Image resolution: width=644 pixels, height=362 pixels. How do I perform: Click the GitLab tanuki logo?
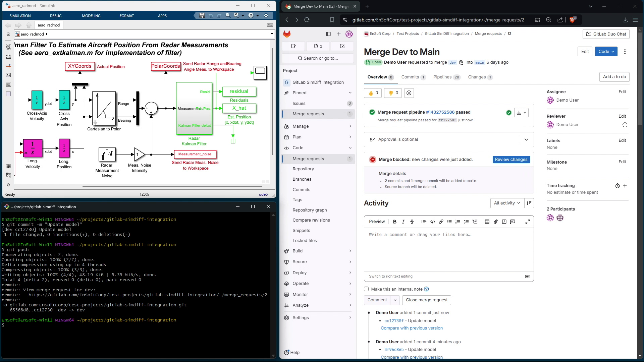pyautogui.click(x=287, y=34)
